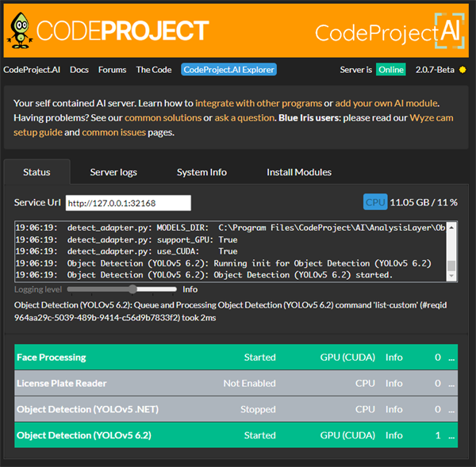Click 'Not Enabled' status of License Plate Reader
The width and height of the screenshot is (476, 467).
(x=250, y=384)
